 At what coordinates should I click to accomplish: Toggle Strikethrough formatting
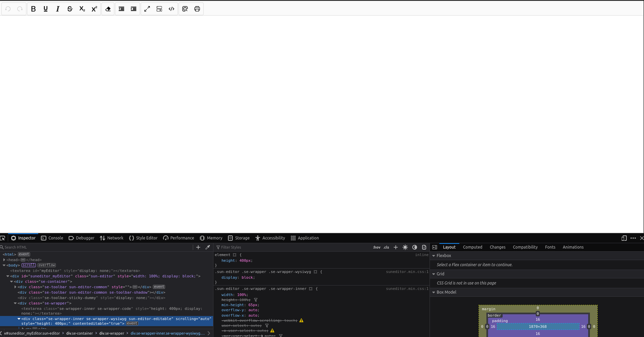pyautogui.click(x=69, y=9)
